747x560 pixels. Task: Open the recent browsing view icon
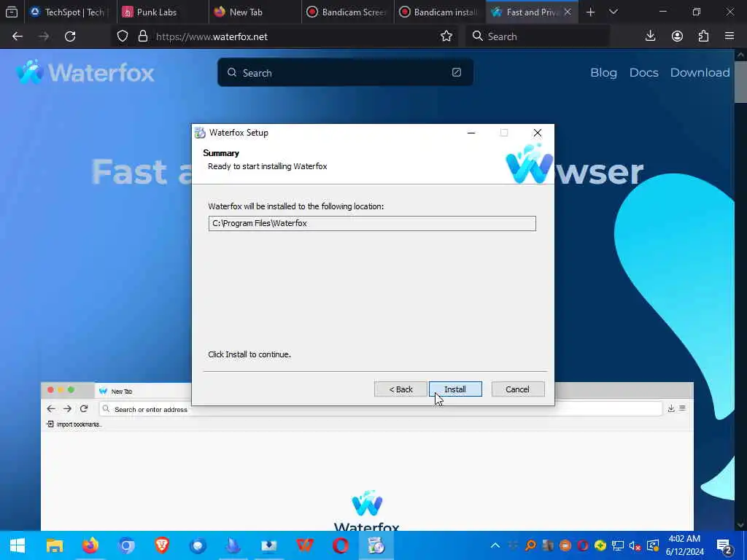click(x=12, y=12)
